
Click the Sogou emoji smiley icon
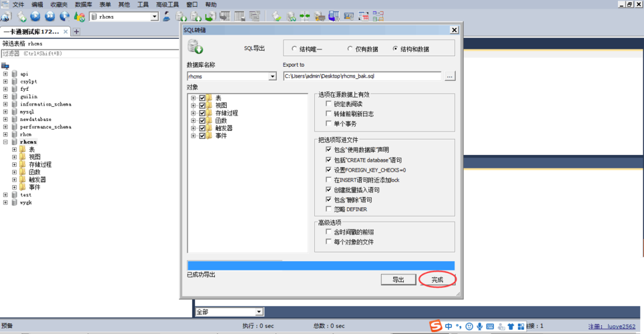click(469, 326)
